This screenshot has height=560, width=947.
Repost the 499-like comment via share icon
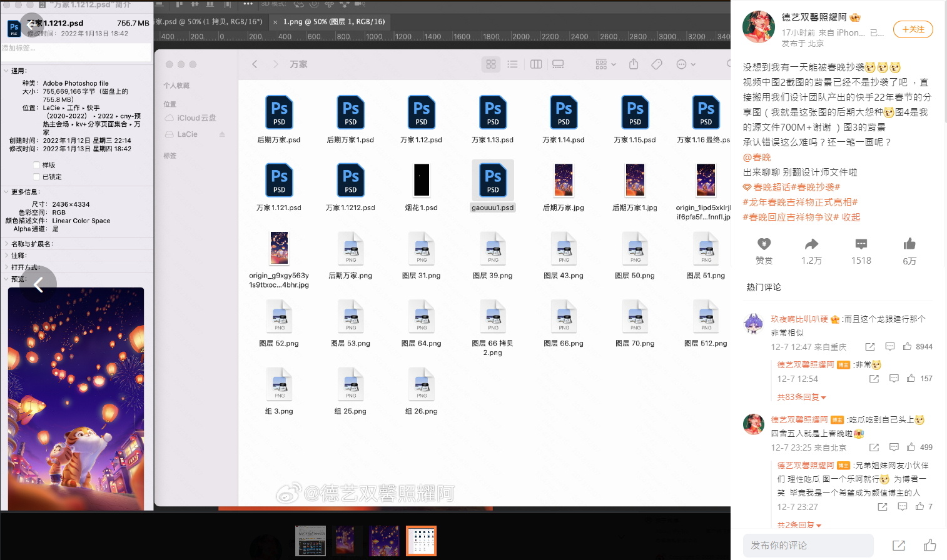click(x=874, y=447)
